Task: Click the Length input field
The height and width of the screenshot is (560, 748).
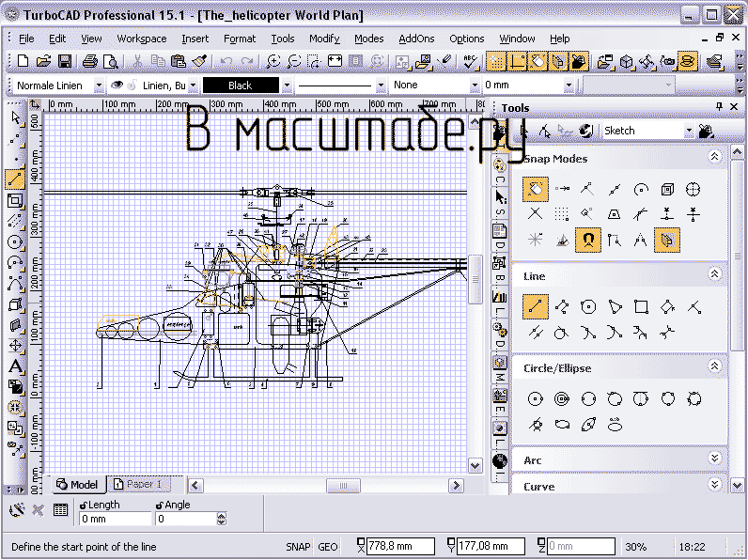Action: tap(115, 519)
